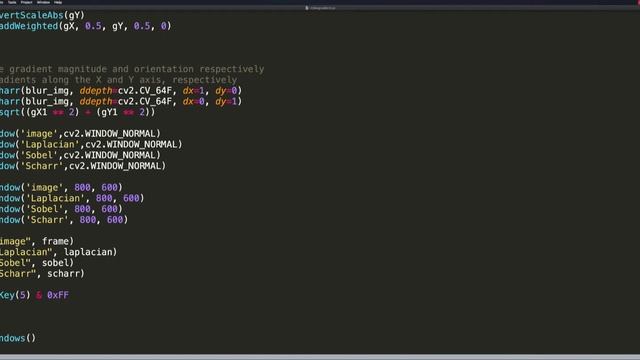Click the comment about gradient magnitude and orientation
Screen dimensions: 640x360
132,69
